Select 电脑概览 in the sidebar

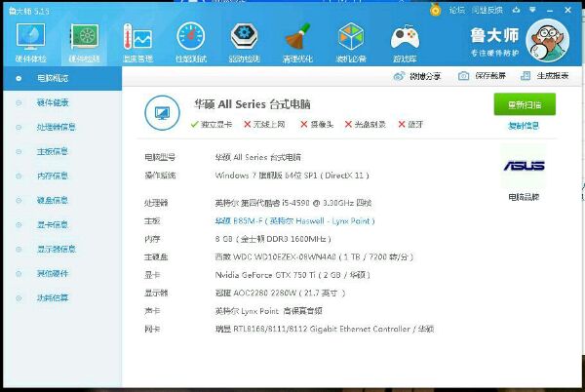click(62, 78)
